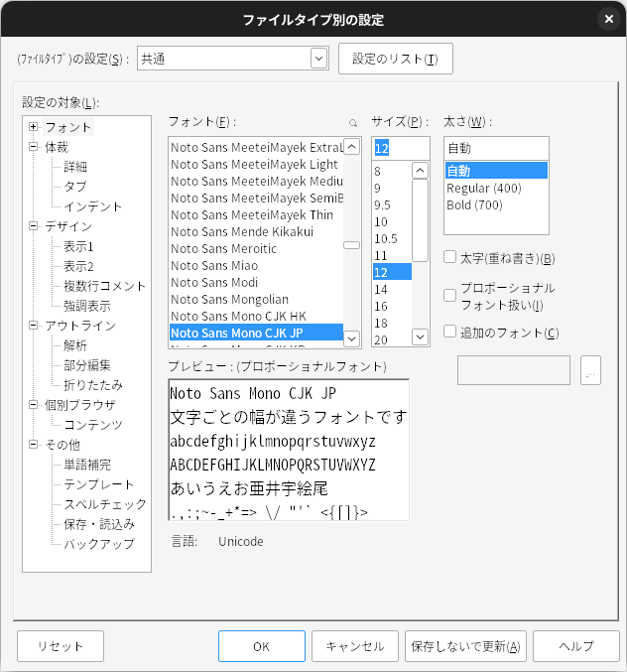Collapse the その他 tree node
The image size is (627, 672).
click(x=33, y=445)
